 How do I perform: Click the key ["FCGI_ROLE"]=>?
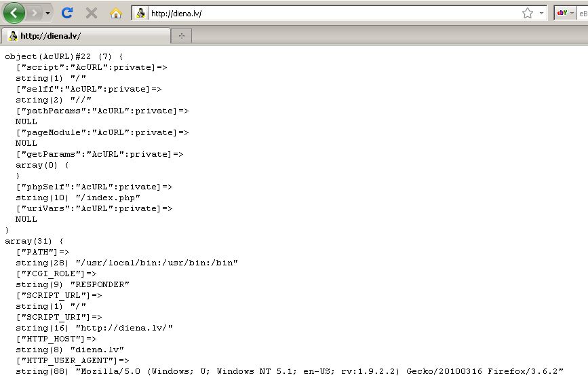pos(56,274)
